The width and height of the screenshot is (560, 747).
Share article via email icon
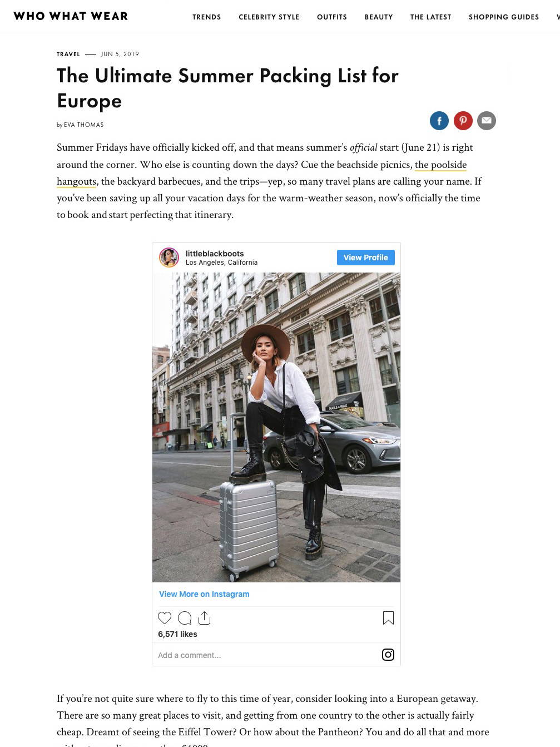[x=487, y=121]
